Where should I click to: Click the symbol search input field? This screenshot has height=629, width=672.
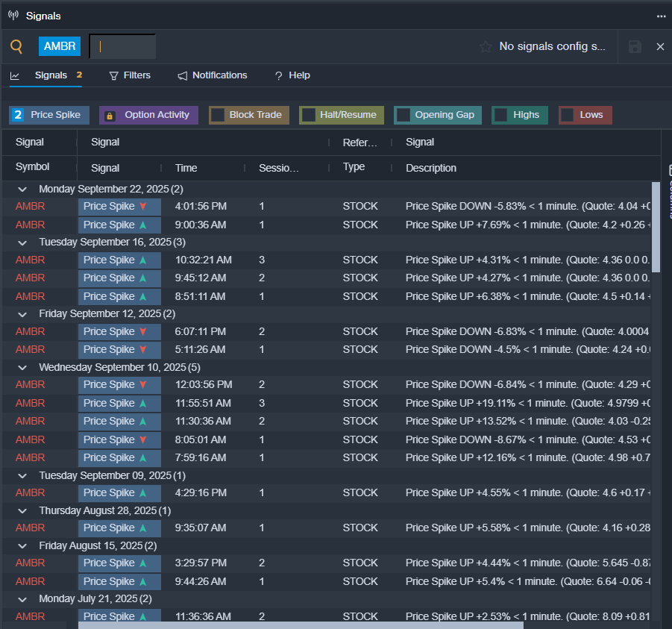point(123,46)
